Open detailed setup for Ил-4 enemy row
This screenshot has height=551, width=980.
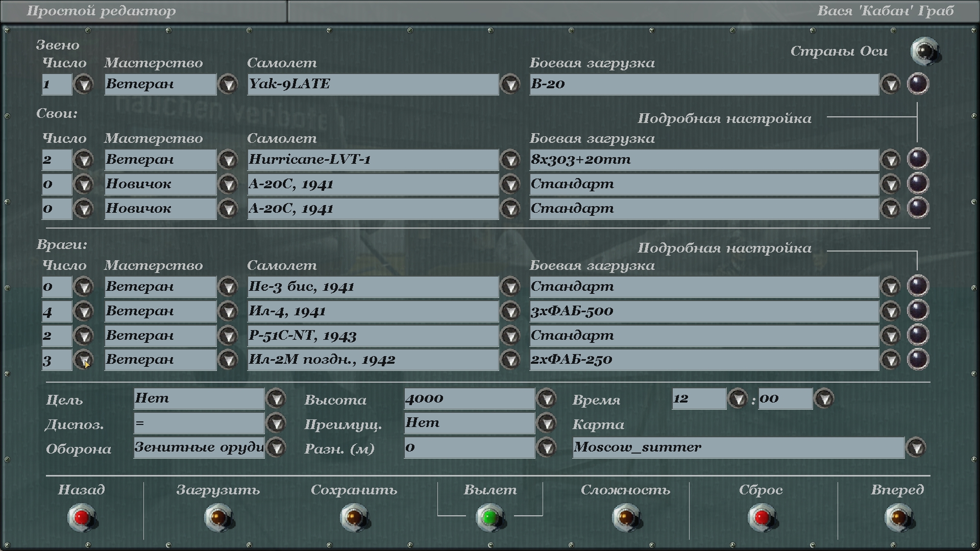(917, 311)
